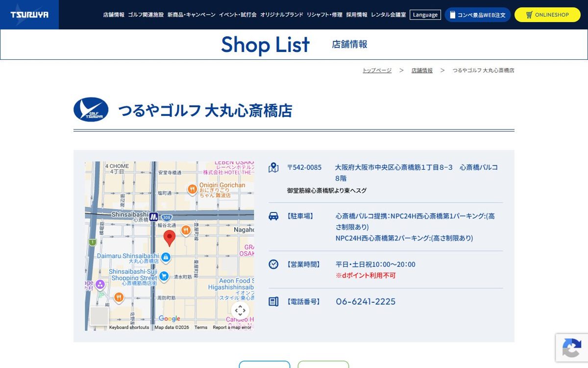The width and height of the screenshot is (588, 368).
Task: Click the Route 308 shield on map
Action: pos(167,217)
